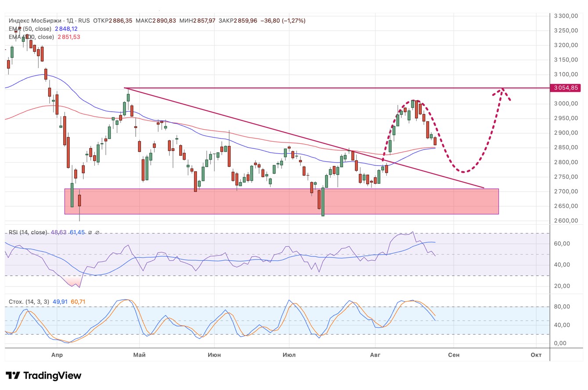Click the last red candle in August
This screenshot has width=588, height=390.
435,141
